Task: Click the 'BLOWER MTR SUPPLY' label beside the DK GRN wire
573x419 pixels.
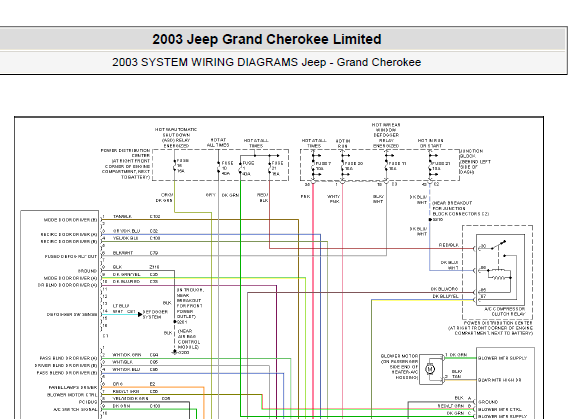Action: (502, 358)
